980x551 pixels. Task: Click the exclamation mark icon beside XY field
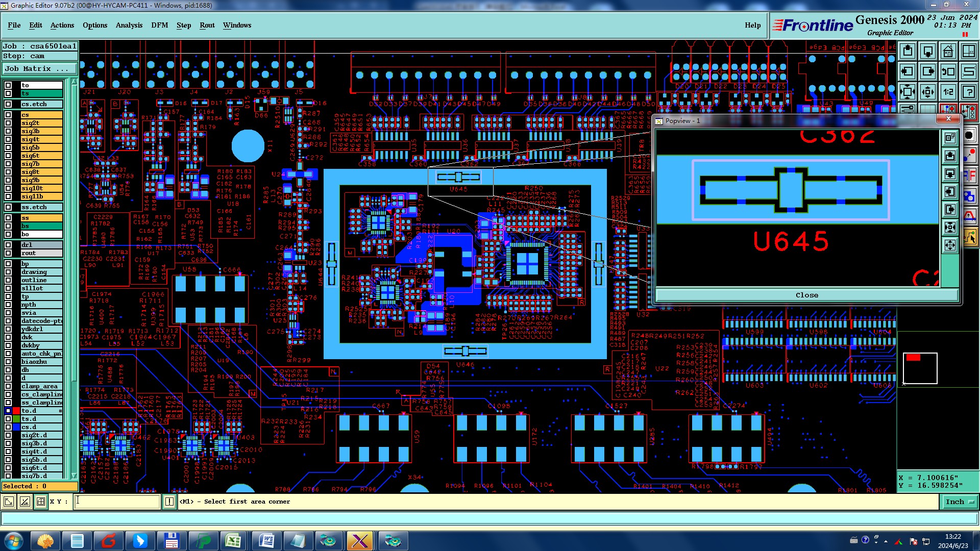[169, 502]
